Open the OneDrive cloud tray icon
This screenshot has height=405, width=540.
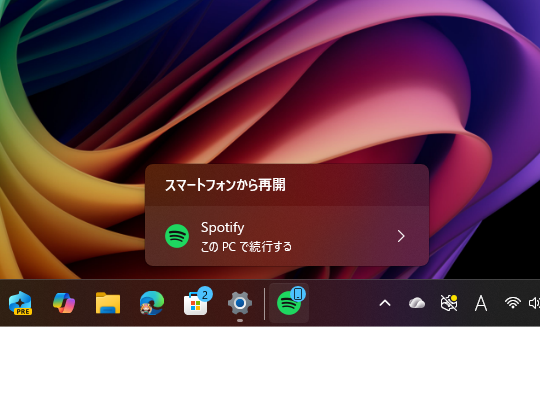tap(417, 303)
